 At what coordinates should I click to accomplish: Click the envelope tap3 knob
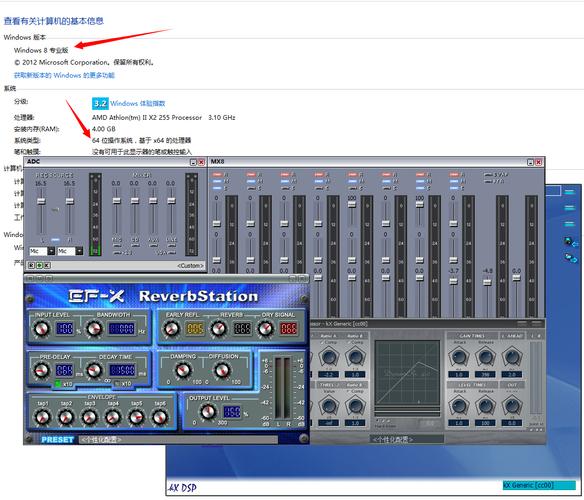coord(90,418)
